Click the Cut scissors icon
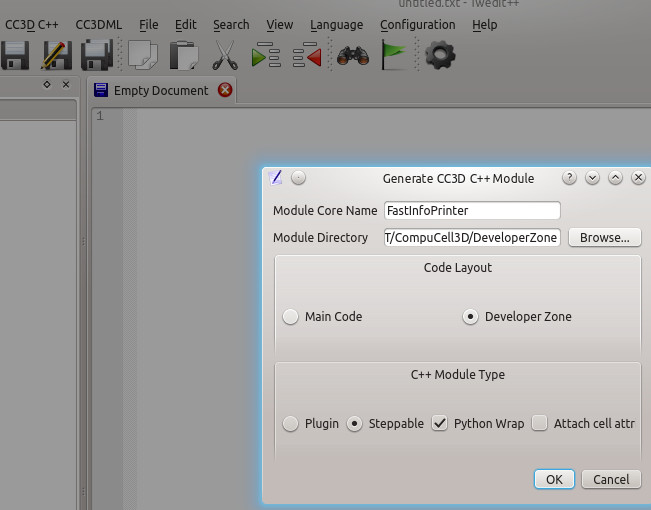This screenshot has width=651, height=510. point(225,55)
